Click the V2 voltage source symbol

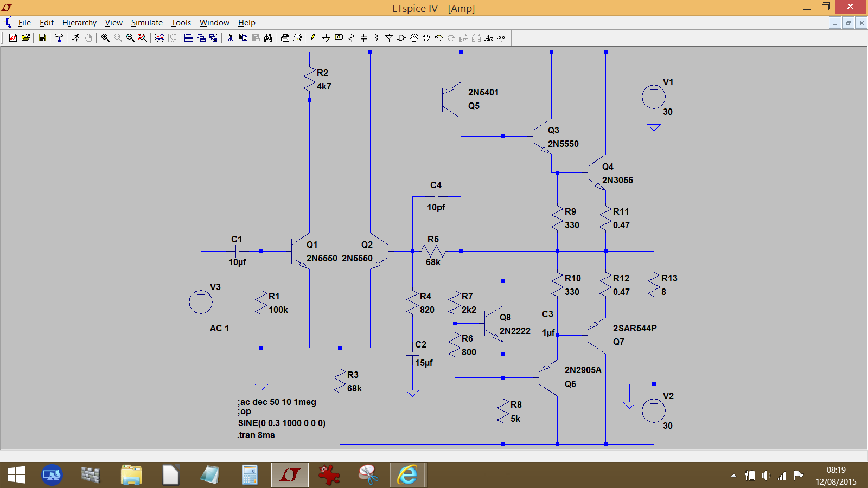pos(654,411)
